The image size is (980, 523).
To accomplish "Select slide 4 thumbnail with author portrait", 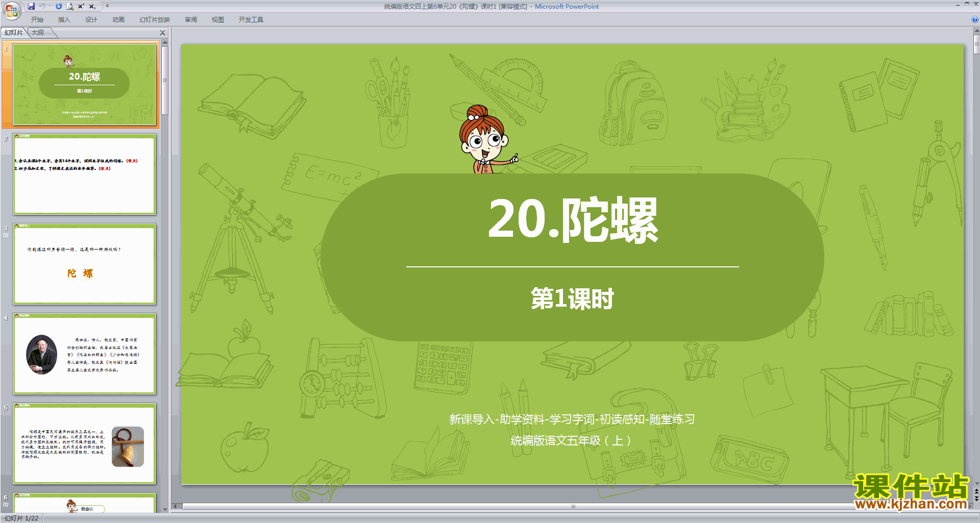I will coord(84,354).
